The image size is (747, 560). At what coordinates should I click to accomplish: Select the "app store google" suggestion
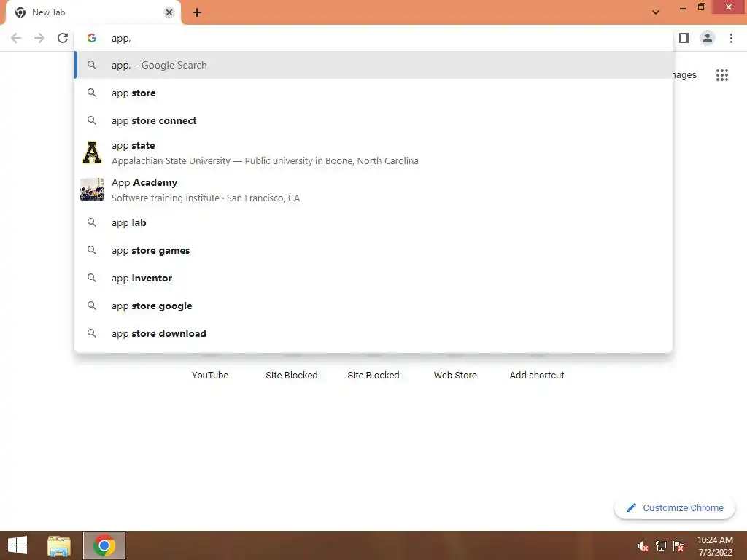(373, 306)
